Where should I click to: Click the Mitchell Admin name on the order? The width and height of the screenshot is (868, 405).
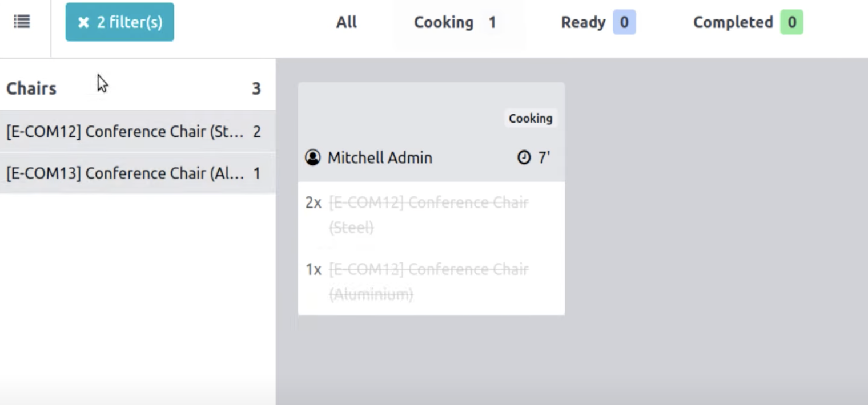[x=380, y=157]
